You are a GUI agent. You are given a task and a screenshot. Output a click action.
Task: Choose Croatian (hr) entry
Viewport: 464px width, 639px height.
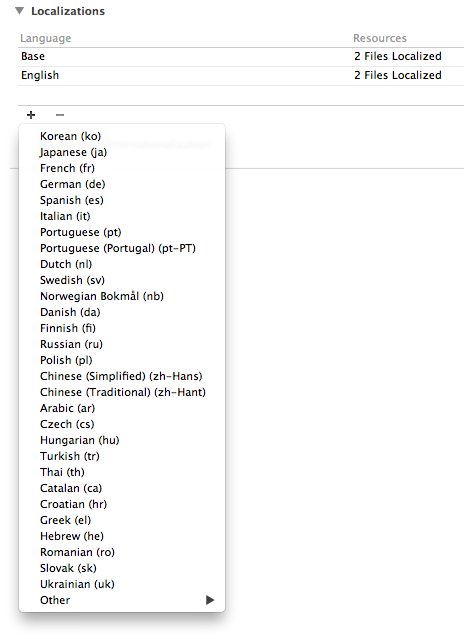(122, 504)
